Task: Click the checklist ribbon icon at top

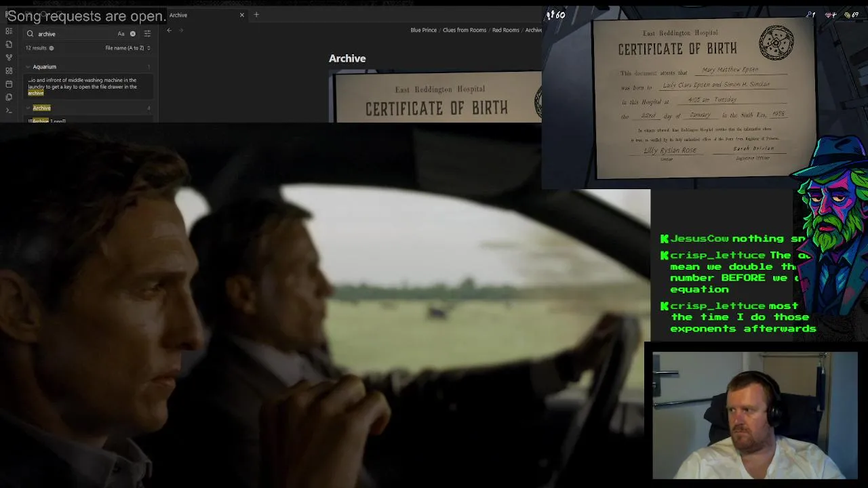Action: (9, 31)
